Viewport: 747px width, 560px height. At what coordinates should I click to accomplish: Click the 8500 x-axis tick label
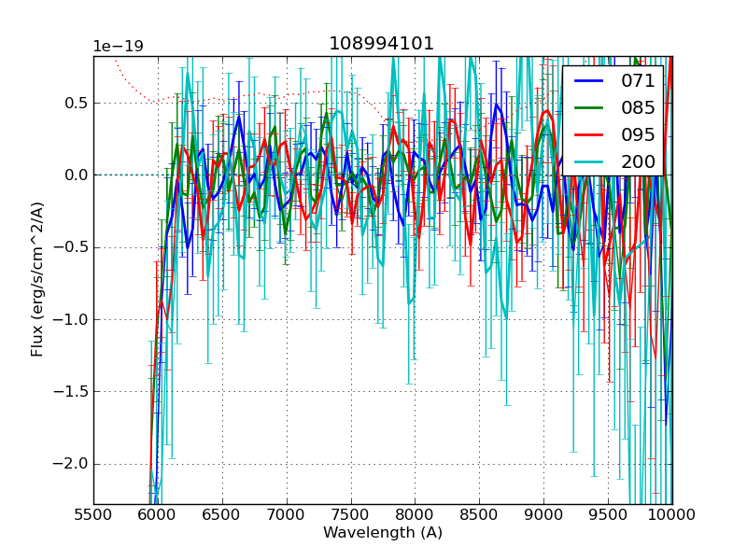[x=479, y=514]
